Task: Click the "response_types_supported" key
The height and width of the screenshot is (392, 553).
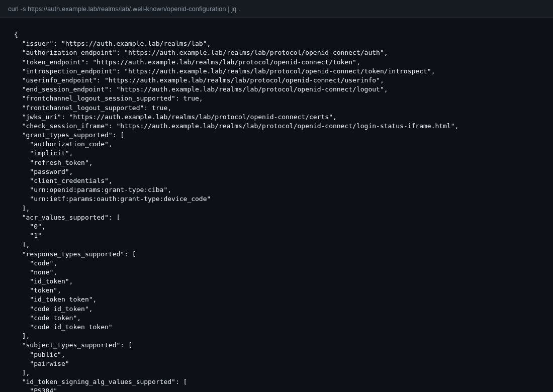Action: (x=73, y=254)
